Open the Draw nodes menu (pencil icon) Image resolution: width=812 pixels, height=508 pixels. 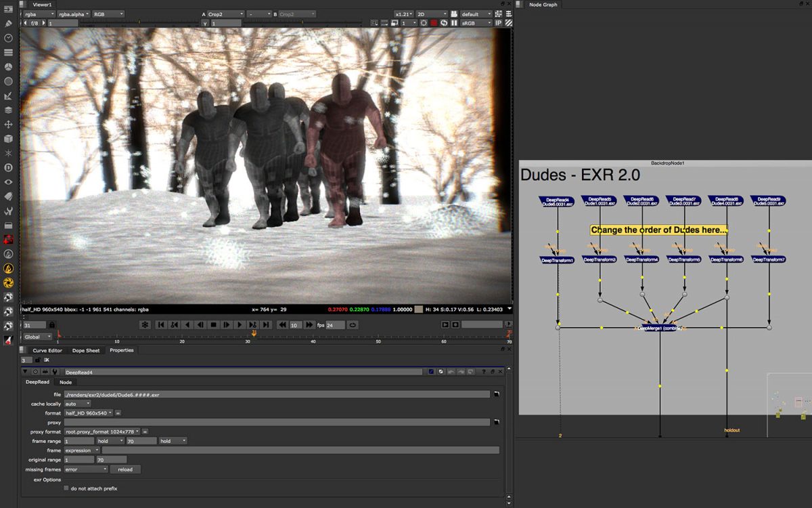click(9, 23)
